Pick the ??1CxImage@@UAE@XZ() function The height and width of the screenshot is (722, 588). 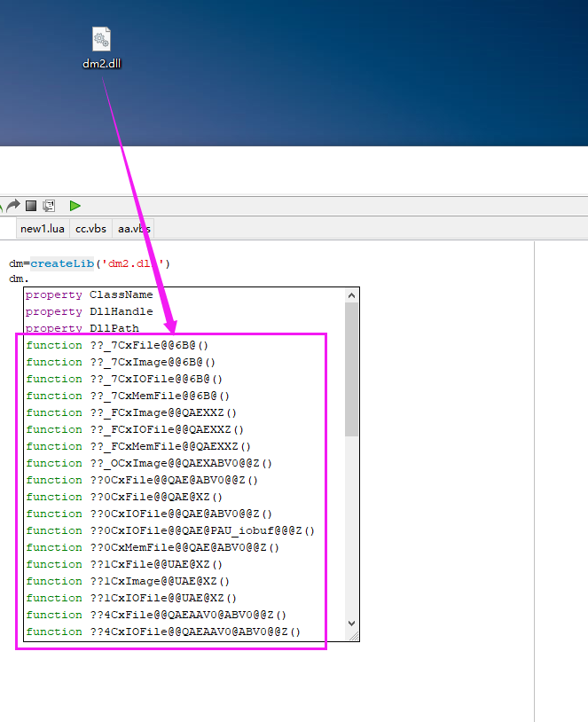click(x=159, y=581)
